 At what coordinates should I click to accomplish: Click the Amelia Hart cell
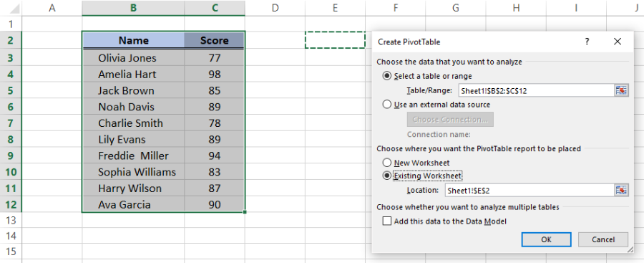(x=133, y=75)
